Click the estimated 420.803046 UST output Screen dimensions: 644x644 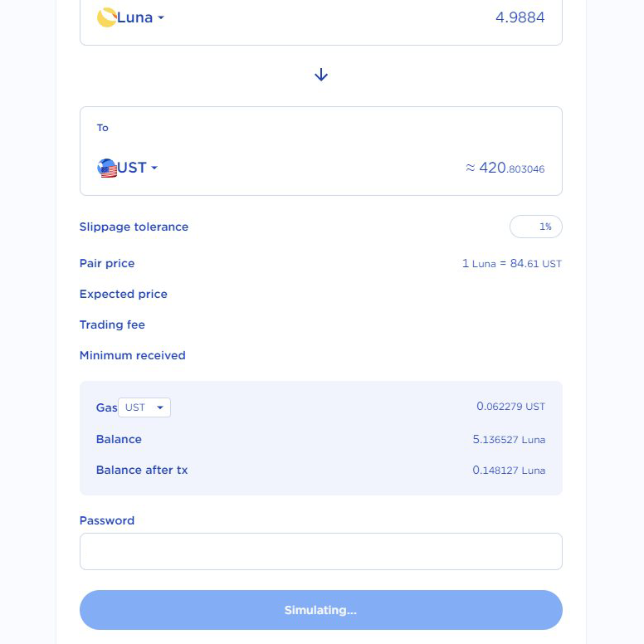(x=505, y=168)
